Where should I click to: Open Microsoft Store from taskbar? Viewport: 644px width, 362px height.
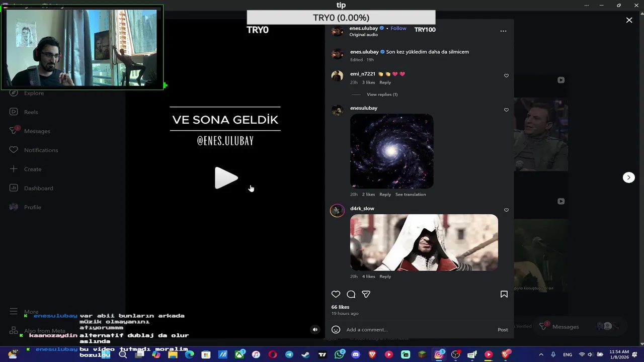tap(206, 354)
